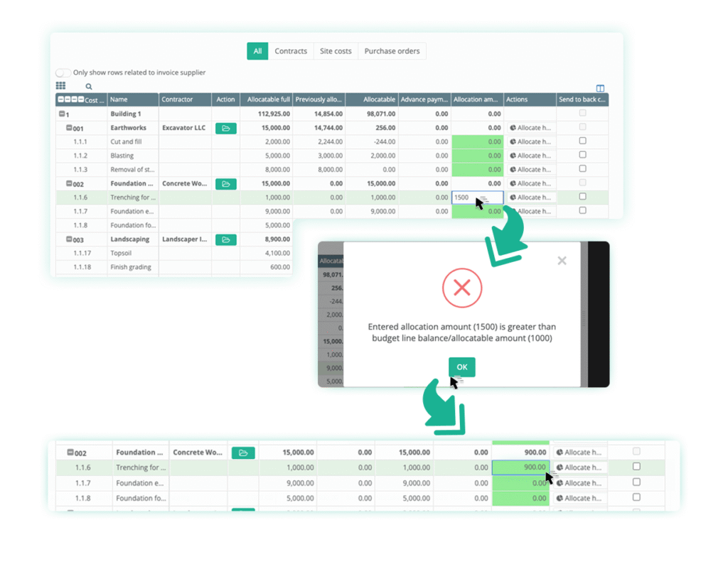
Task: Click the green folder icon for Concrete Works row
Action: click(226, 184)
